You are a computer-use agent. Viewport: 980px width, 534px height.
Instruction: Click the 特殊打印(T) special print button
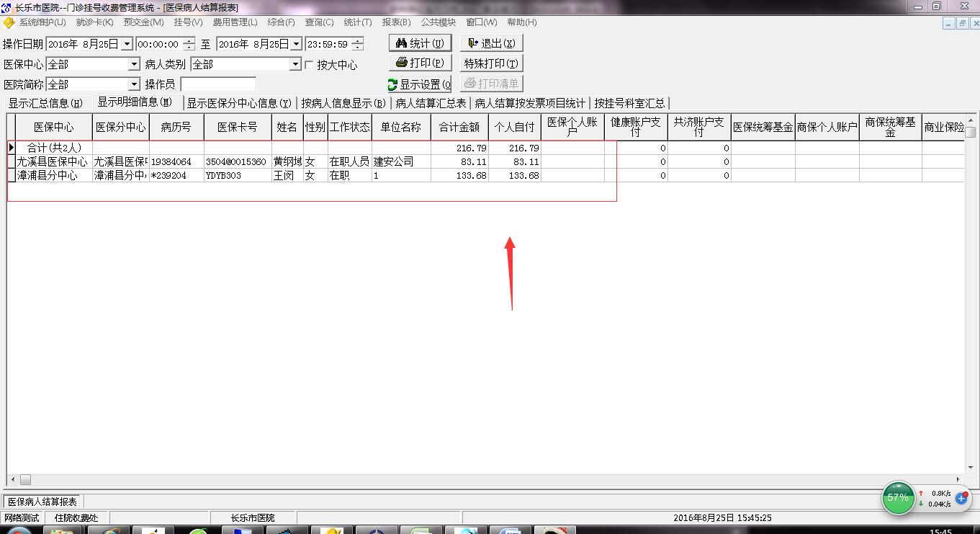[491, 63]
